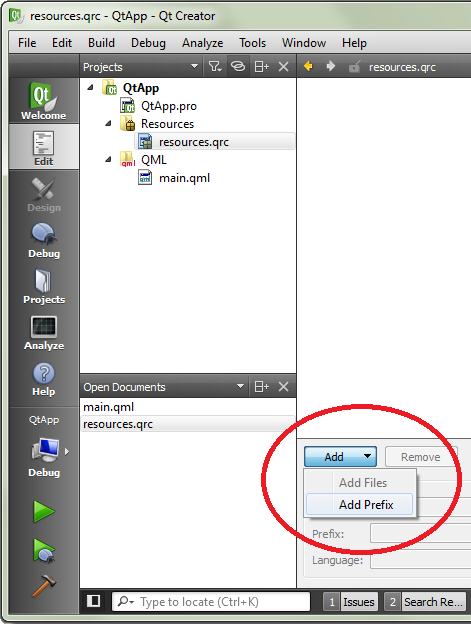Build project with hammer icon

[x=44, y=585]
